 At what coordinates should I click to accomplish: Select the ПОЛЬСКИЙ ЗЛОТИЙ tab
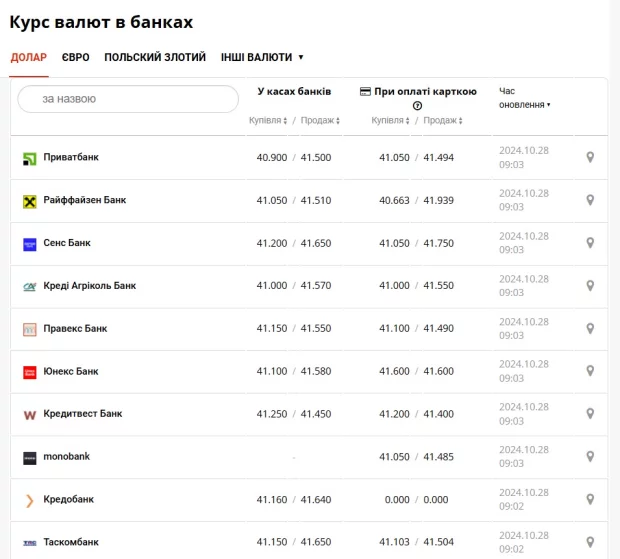click(x=155, y=57)
